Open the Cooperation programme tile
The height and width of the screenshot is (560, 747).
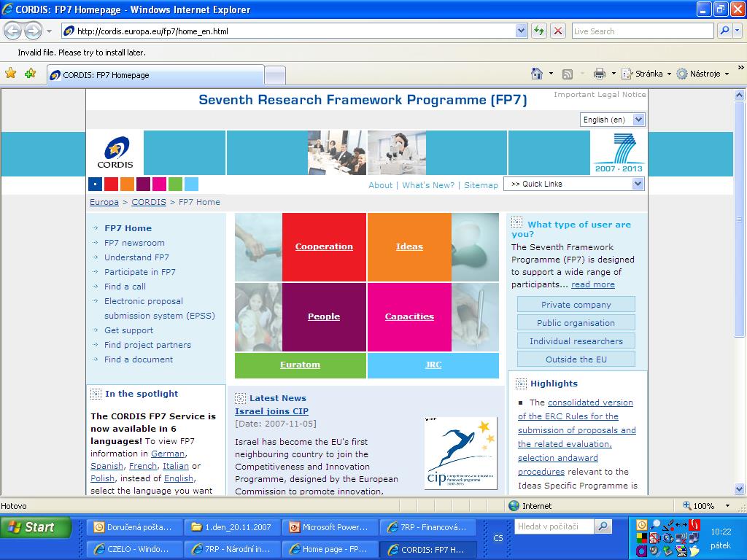click(x=324, y=246)
